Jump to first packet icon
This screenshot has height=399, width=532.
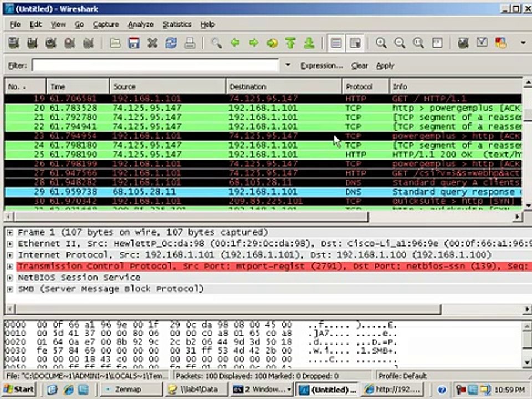[x=290, y=43]
